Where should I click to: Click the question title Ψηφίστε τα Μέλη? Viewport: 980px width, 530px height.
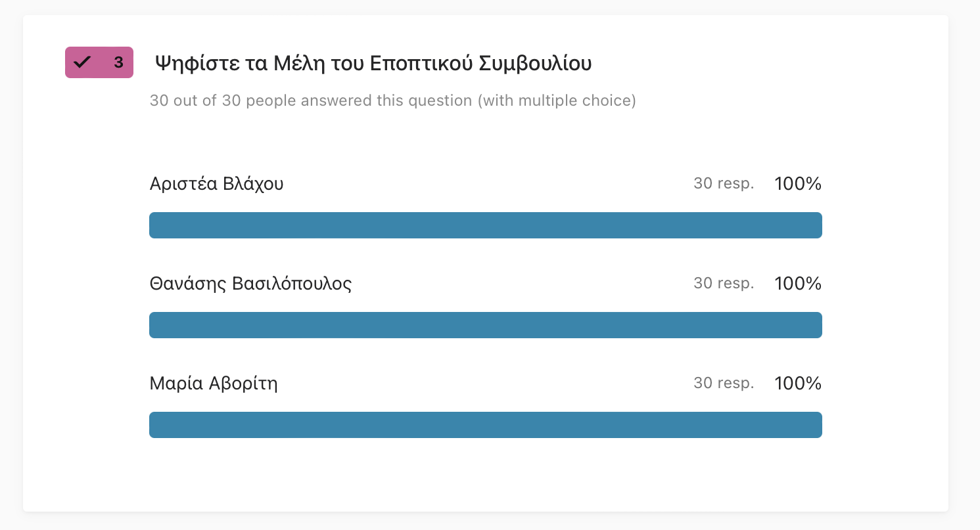coord(373,64)
